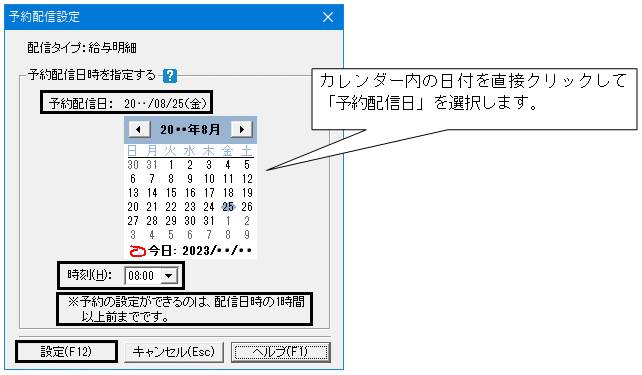The height and width of the screenshot is (375, 642).
Task: Select August 18 in the calendar
Action: (228, 193)
